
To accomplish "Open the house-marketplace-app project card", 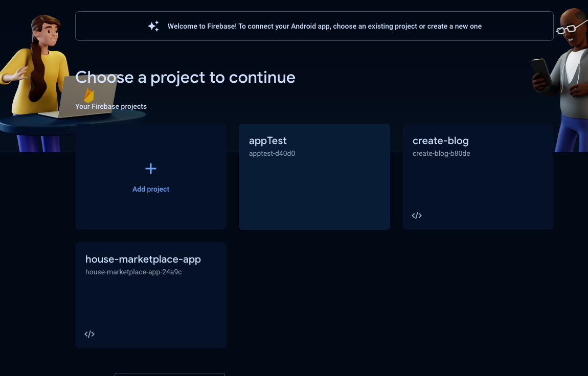I will (151, 295).
